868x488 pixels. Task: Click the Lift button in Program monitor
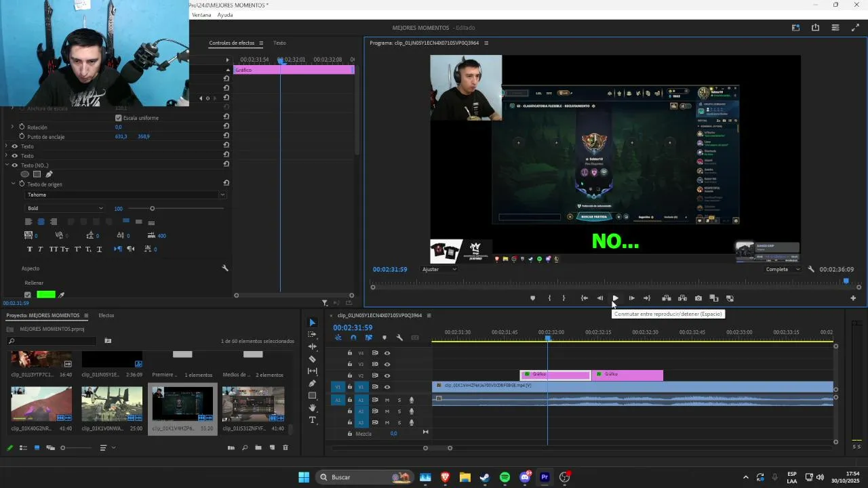[x=667, y=298]
